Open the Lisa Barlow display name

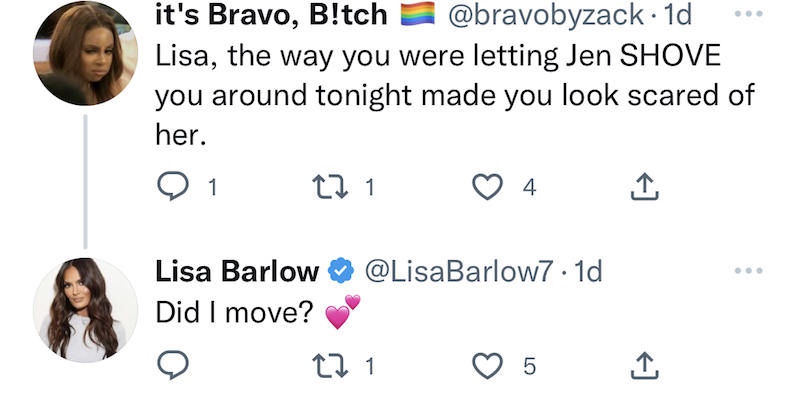pos(237,272)
